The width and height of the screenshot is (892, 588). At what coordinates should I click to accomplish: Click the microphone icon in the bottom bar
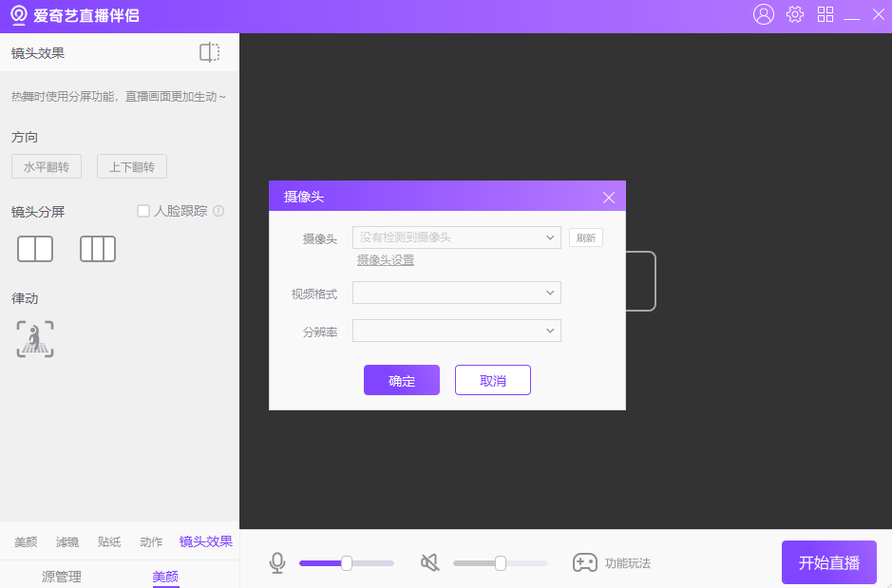(276, 562)
